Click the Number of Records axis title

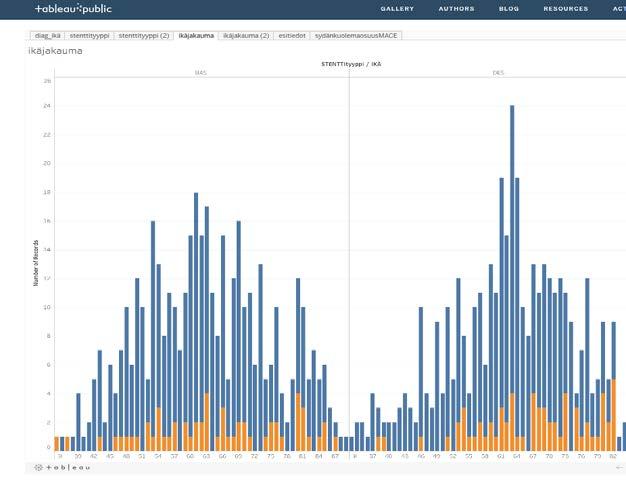point(36,263)
